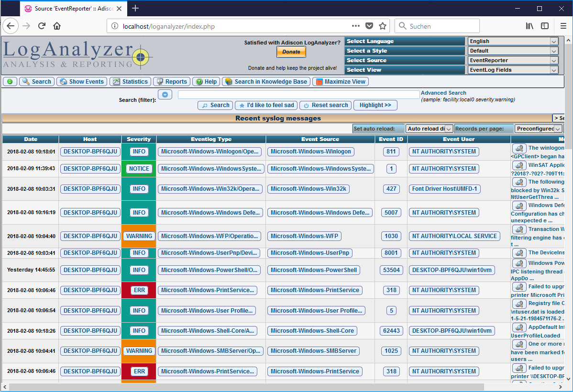Screen dimensions: 573x392
Task: Open the Select Source dropdown showing EventReporter
Action: click(513, 60)
